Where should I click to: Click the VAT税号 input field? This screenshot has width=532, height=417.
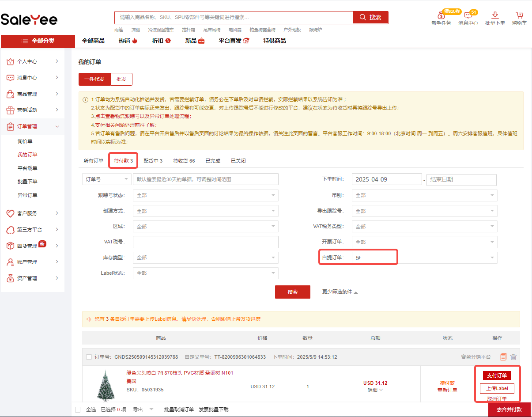(205, 242)
